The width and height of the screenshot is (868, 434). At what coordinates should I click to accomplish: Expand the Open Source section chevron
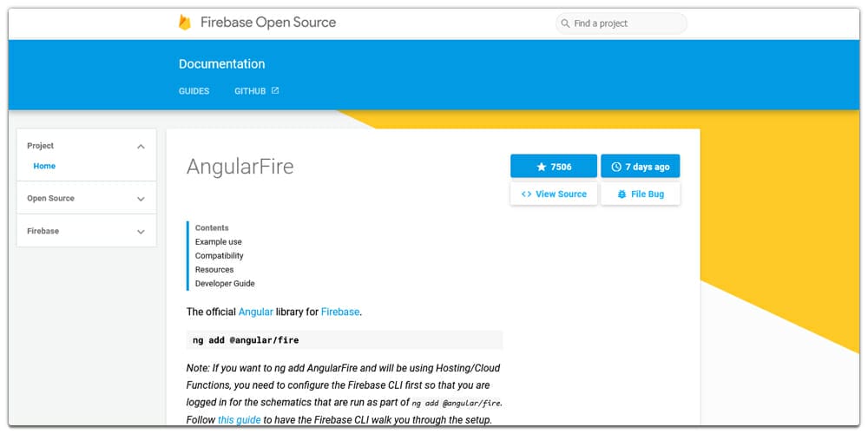141,199
